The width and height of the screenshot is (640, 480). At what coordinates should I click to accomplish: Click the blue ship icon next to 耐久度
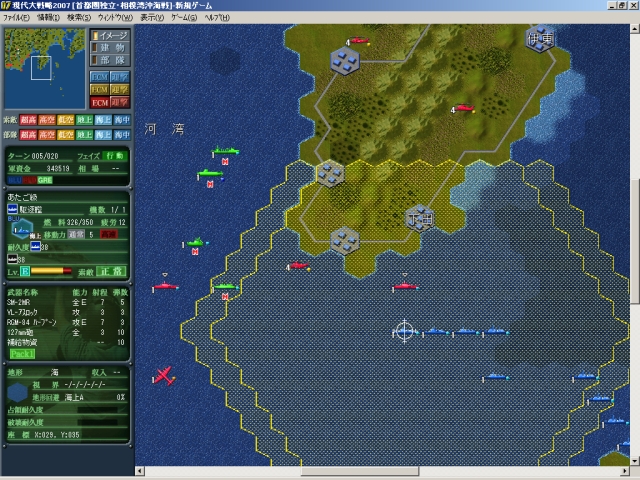coord(36,247)
